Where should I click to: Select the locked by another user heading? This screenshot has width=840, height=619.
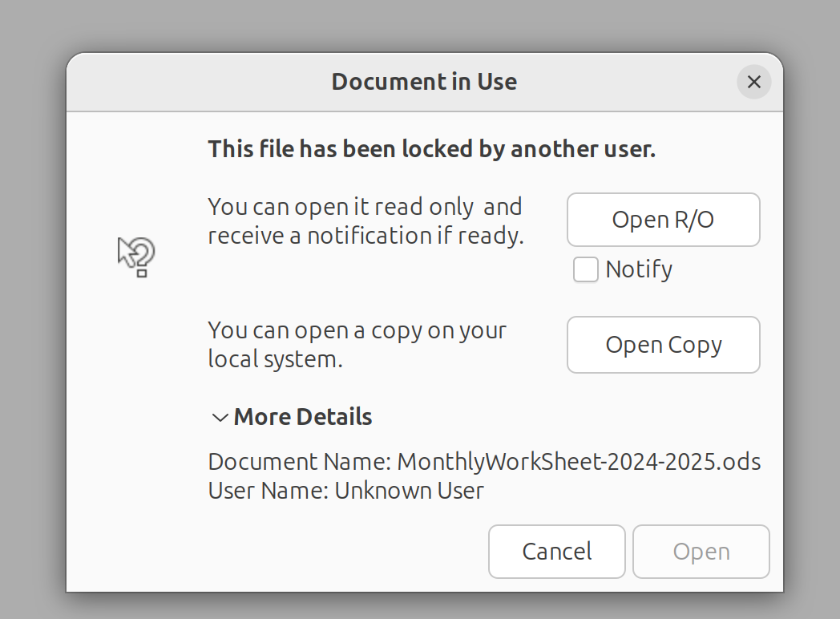(x=431, y=149)
